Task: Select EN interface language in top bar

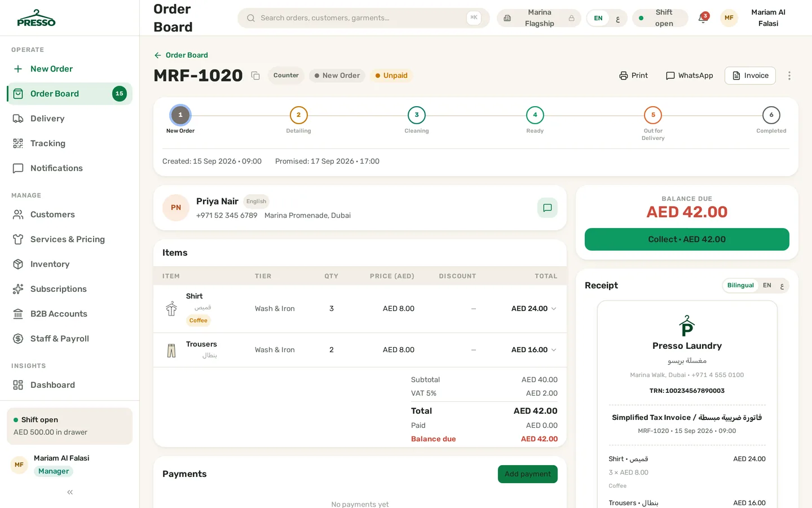Action: 598,19
